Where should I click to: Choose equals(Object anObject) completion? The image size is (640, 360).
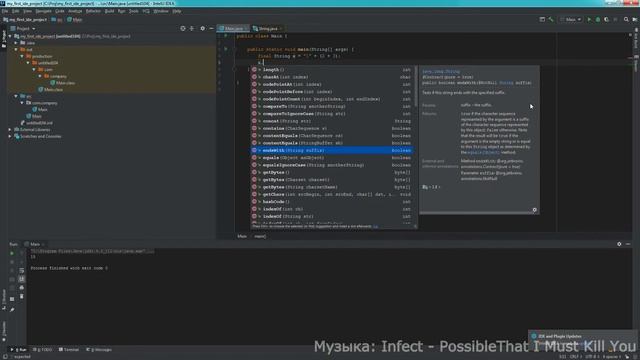click(x=331, y=158)
